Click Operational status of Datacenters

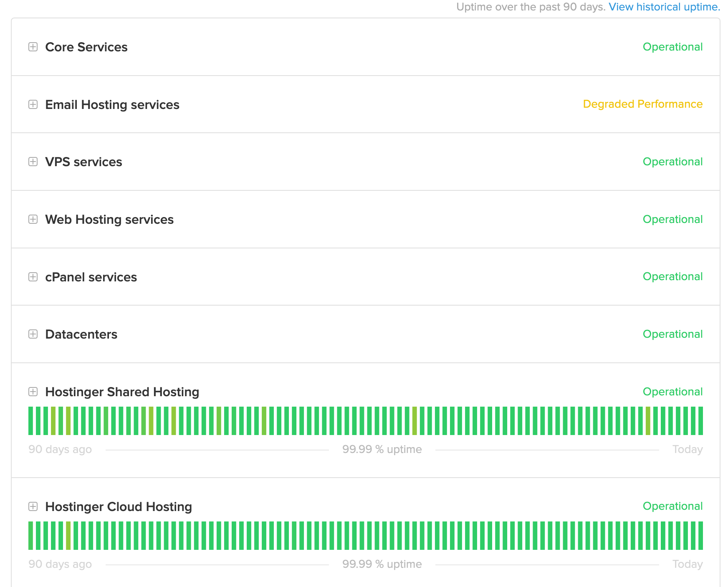[x=672, y=334]
